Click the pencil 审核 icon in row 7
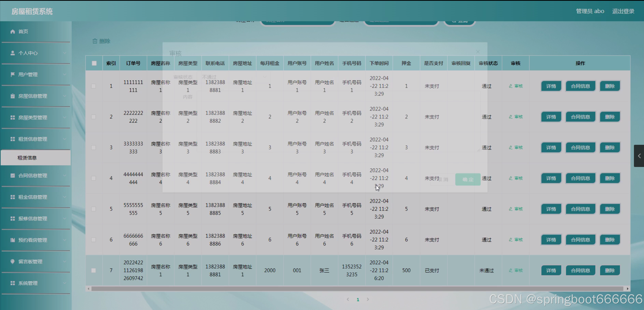The height and width of the screenshot is (310, 644). pyautogui.click(x=511, y=270)
